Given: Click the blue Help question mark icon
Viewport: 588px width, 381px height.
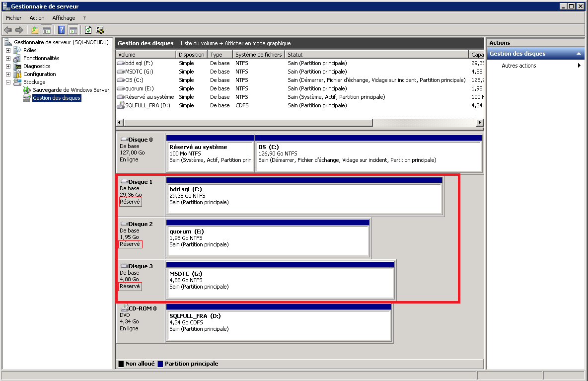Looking at the screenshot, I should [x=62, y=30].
